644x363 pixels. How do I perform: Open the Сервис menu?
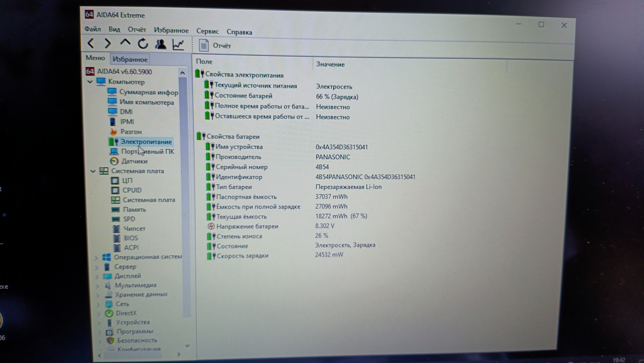208,31
